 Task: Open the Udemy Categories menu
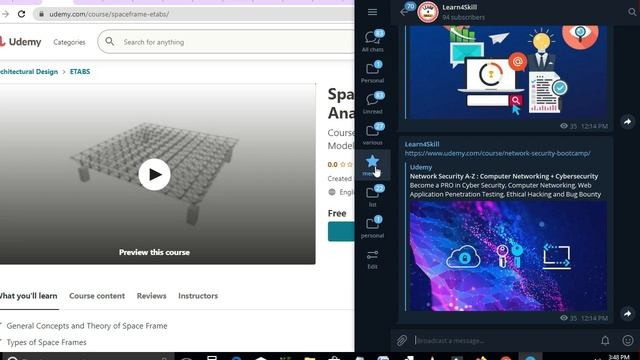69,42
